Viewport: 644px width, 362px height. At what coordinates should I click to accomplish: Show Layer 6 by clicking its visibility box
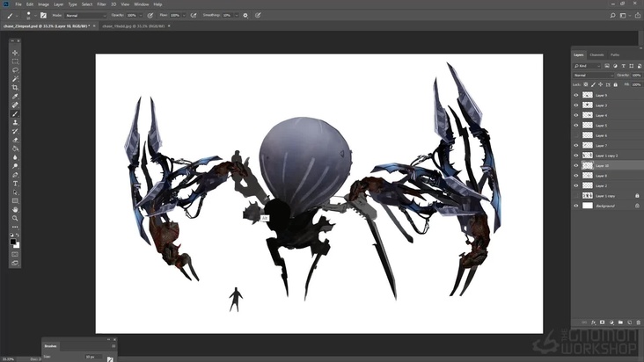pyautogui.click(x=576, y=135)
